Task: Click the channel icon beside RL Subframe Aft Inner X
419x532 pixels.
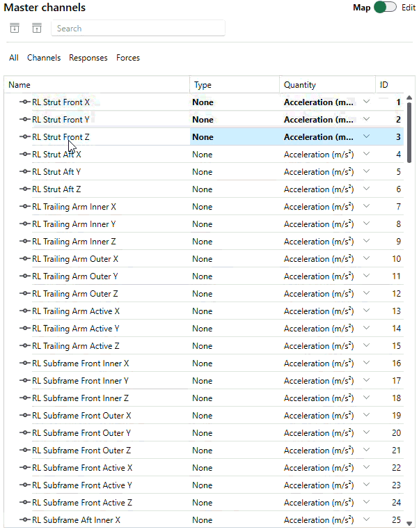Action: (24, 520)
